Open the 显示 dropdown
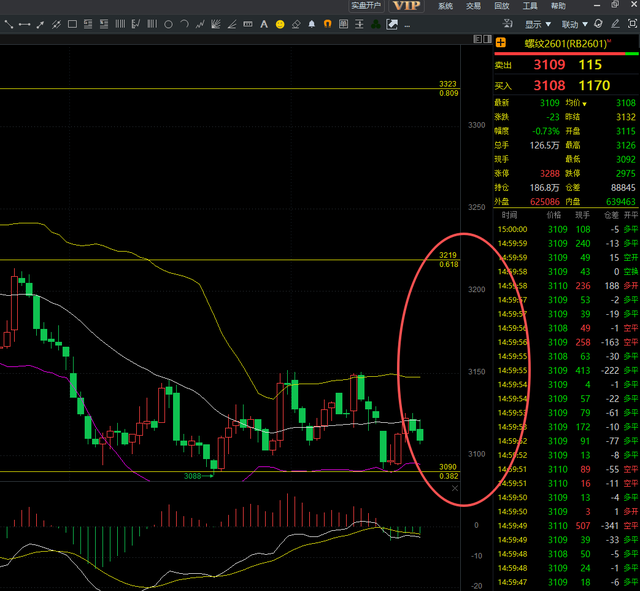This screenshot has width=640, height=591. point(538,24)
